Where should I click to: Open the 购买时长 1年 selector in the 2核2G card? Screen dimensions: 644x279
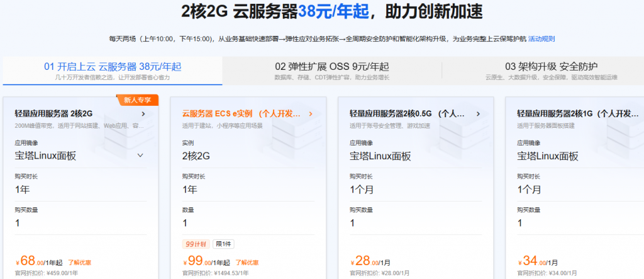point(79,189)
